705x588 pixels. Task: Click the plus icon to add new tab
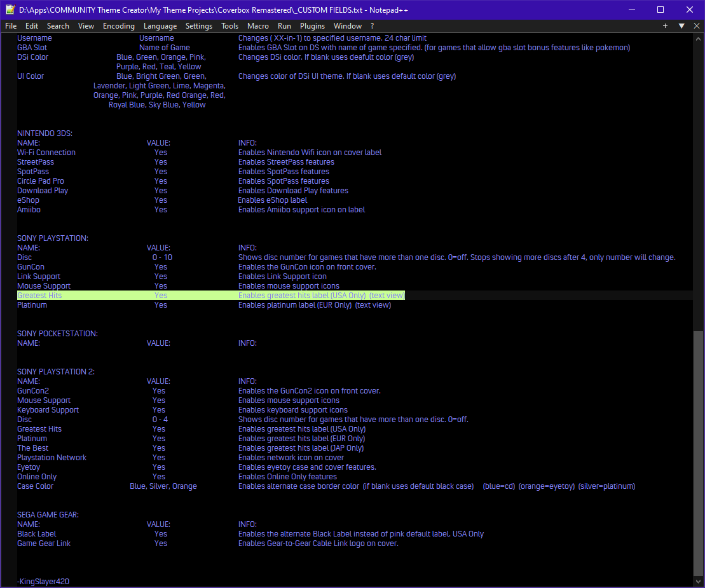pos(665,26)
